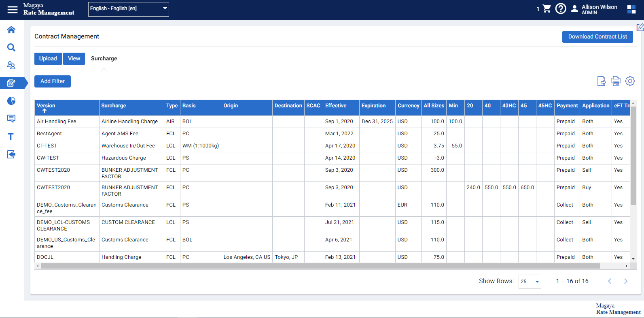644x318 pixels.
Task: Sort by the Expiration column header
Action: click(377, 108)
